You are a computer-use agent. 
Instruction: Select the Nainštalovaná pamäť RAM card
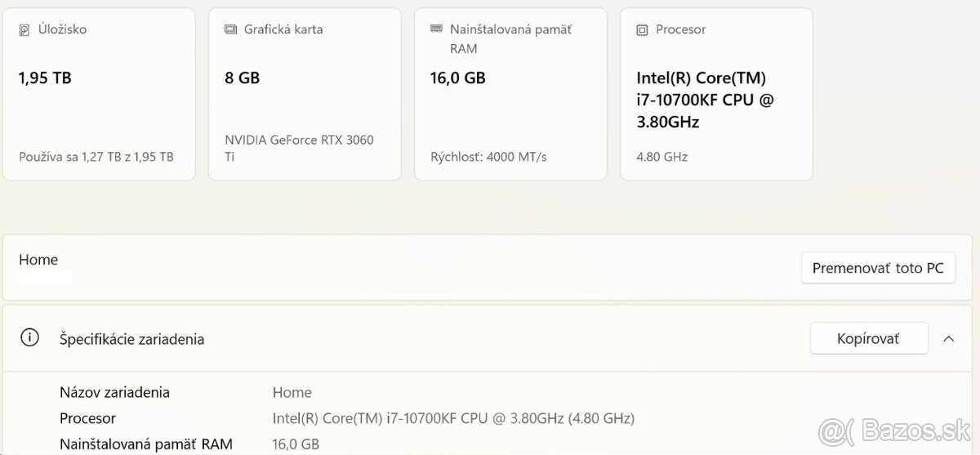(x=510, y=94)
